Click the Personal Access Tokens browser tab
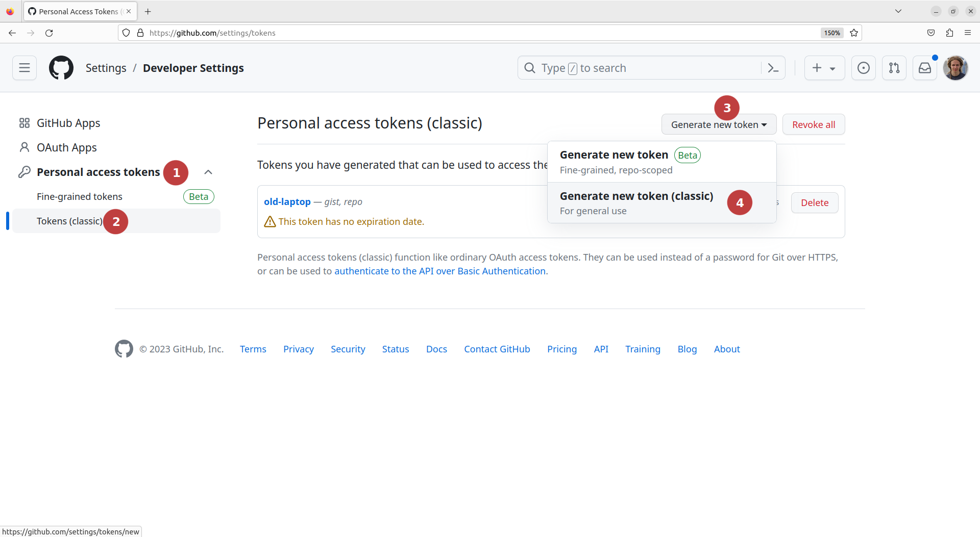The image size is (980, 537). click(x=80, y=11)
